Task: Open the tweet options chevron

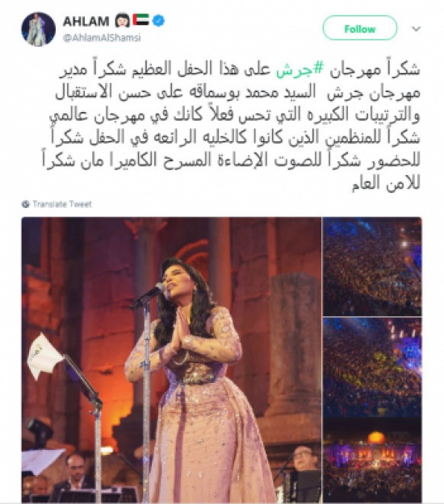Action: tap(417, 29)
